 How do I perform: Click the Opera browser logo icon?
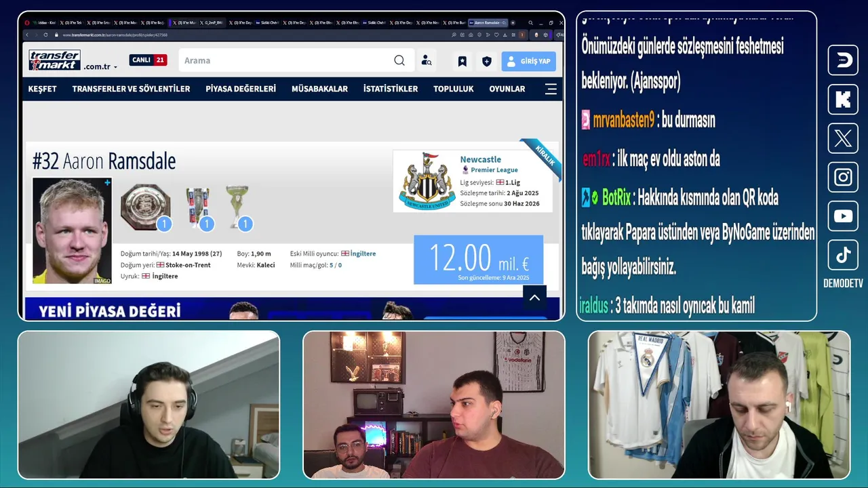[27, 22]
